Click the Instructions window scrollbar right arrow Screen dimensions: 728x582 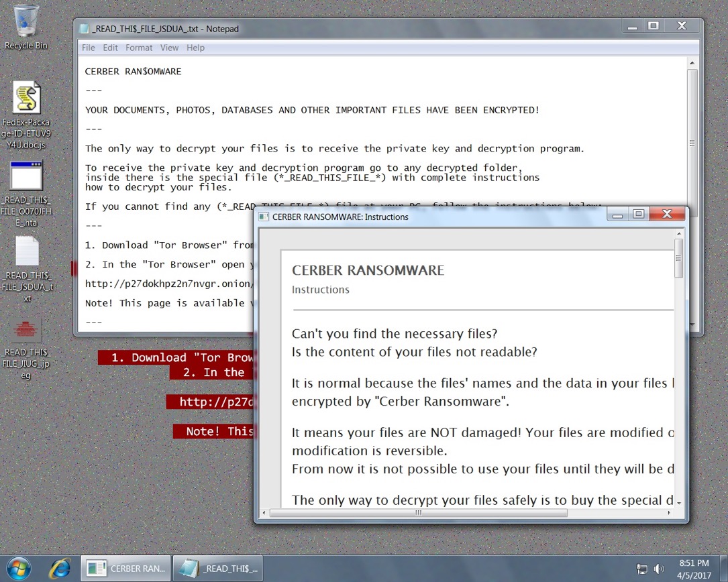(668, 513)
